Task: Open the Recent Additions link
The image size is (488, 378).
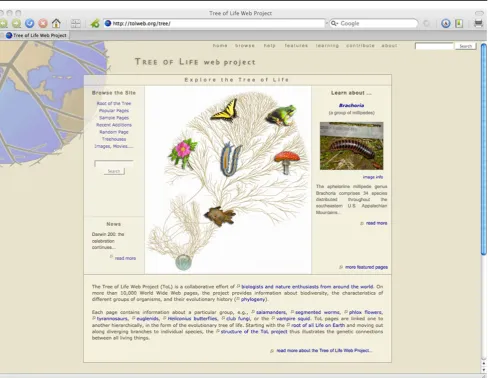Action: pos(114,125)
